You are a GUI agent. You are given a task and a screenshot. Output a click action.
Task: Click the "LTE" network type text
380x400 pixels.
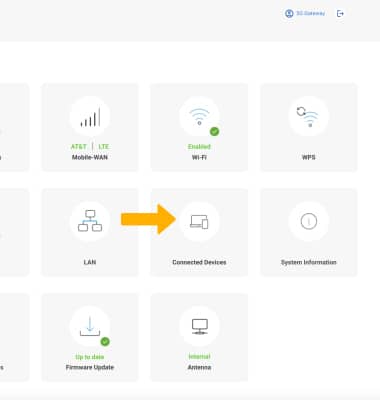(x=104, y=147)
